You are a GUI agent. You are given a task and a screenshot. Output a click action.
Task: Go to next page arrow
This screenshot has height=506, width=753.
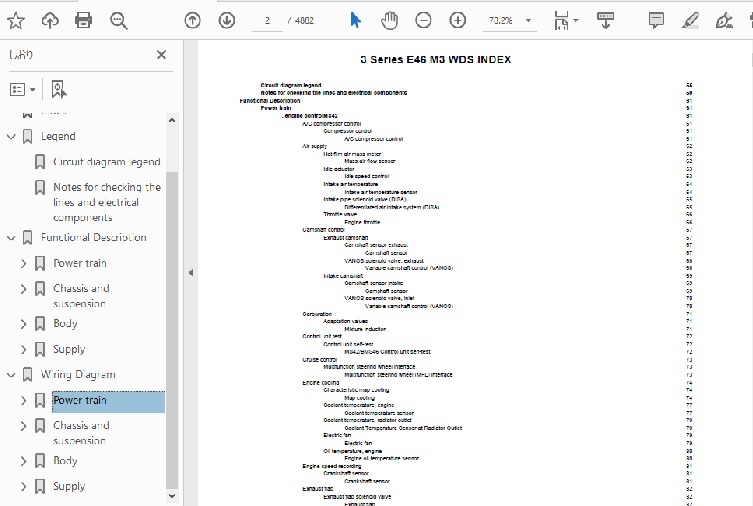(227, 20)
